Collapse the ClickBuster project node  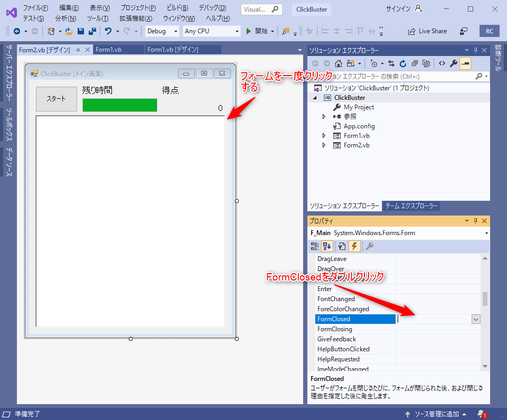315,98
